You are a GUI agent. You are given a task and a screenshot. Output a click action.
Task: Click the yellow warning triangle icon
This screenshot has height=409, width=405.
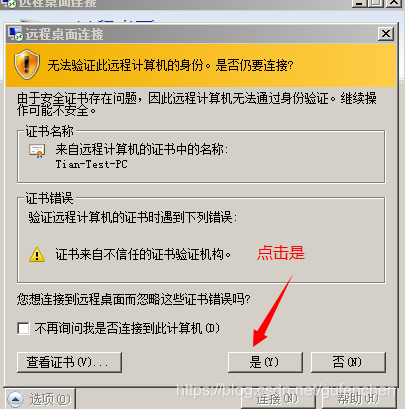coord(37,255)
